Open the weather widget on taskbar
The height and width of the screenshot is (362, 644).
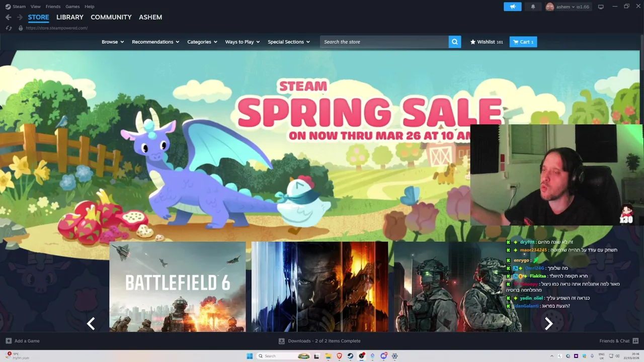coord(18,356)
